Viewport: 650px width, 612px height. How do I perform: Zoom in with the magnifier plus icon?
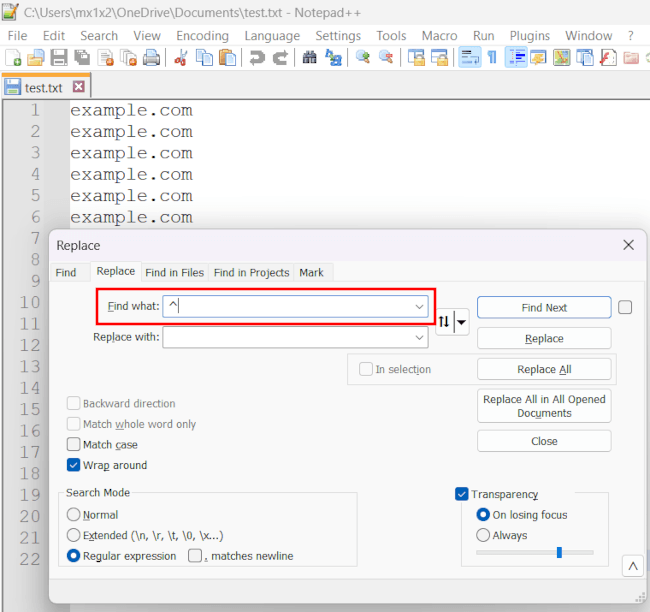coord(363,58)
